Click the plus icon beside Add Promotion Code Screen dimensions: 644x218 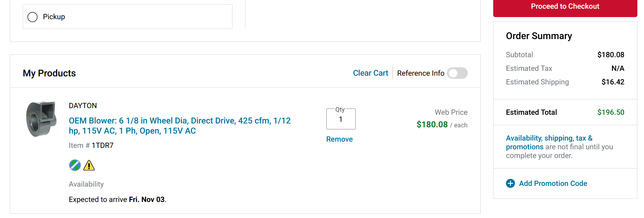(x=510, y=183)
